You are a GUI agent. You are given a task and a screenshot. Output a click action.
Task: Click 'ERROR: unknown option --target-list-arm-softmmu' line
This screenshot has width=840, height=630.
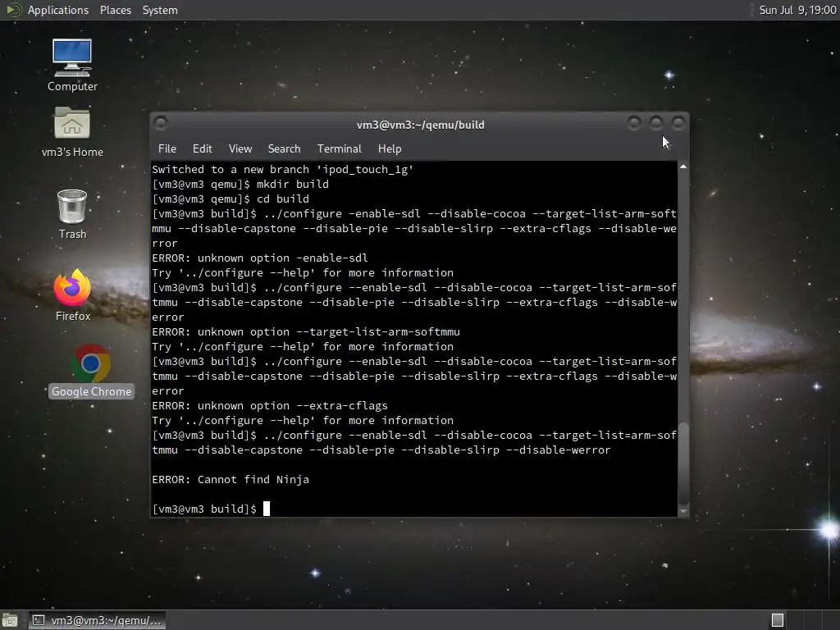coord(306,331)
